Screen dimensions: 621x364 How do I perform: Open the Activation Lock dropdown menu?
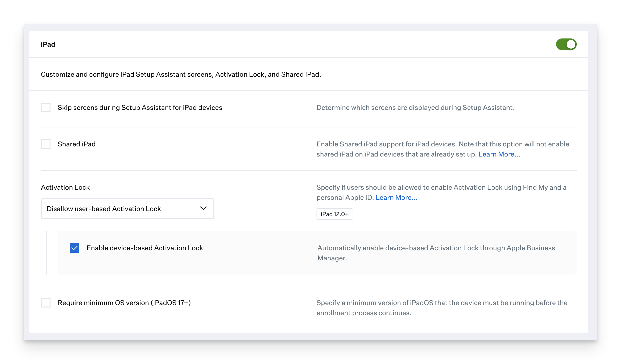click(127, 209)
